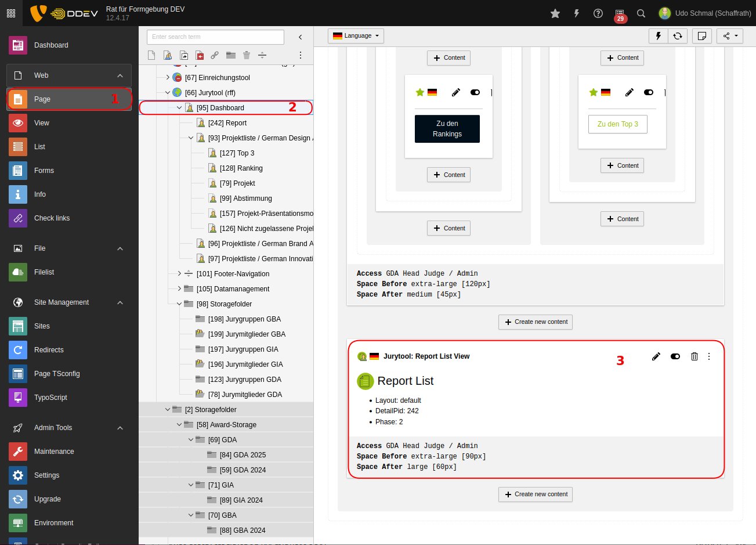Open the bookmarks star icon in top bar
The image size is (756, 545).
(x=555, y=13)
